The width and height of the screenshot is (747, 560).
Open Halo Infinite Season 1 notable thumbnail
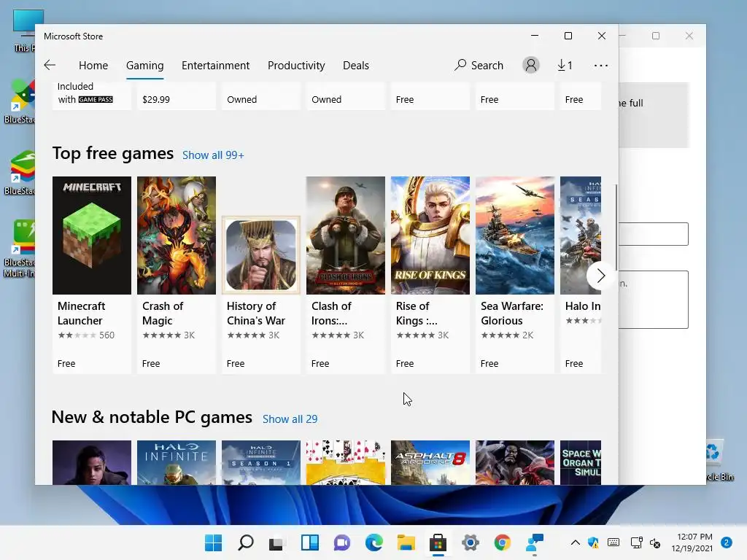click(261, 462)
